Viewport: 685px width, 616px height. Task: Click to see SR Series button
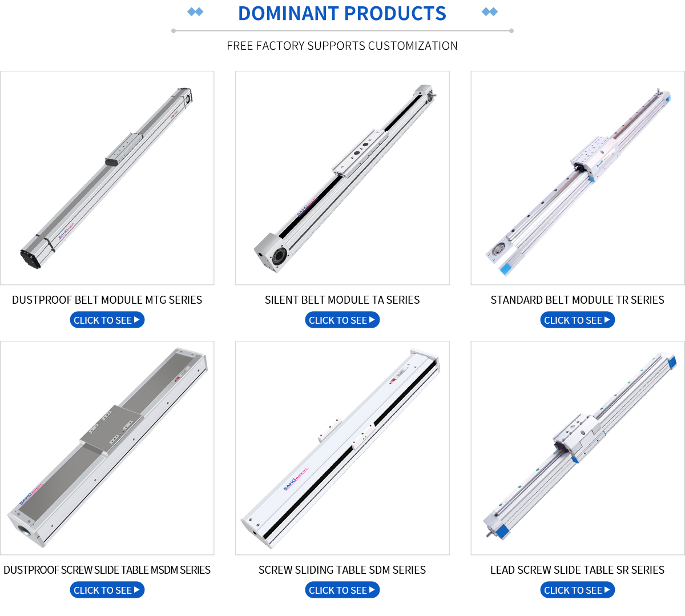(578, 590)
